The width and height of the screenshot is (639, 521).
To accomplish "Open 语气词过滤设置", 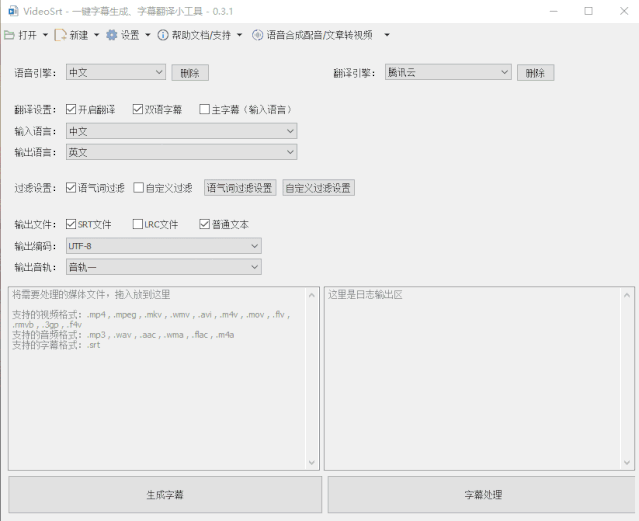I will pos(240,188).
